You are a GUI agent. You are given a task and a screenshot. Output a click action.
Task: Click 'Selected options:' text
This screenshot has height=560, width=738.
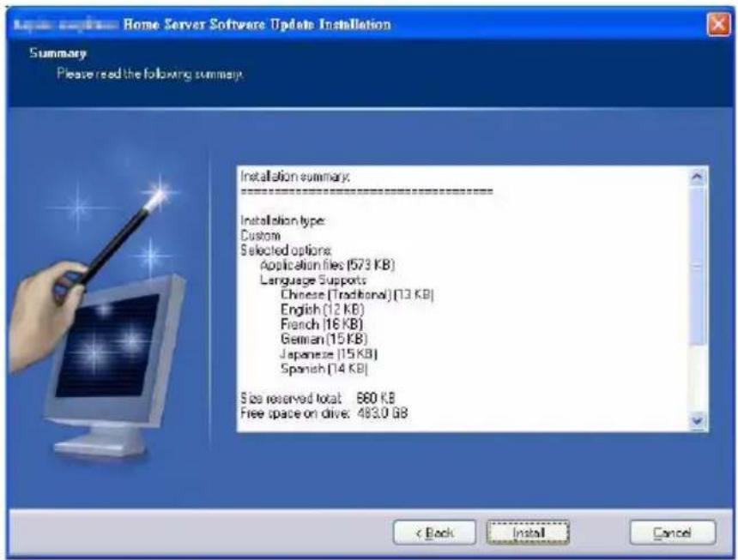pos(286,250)
